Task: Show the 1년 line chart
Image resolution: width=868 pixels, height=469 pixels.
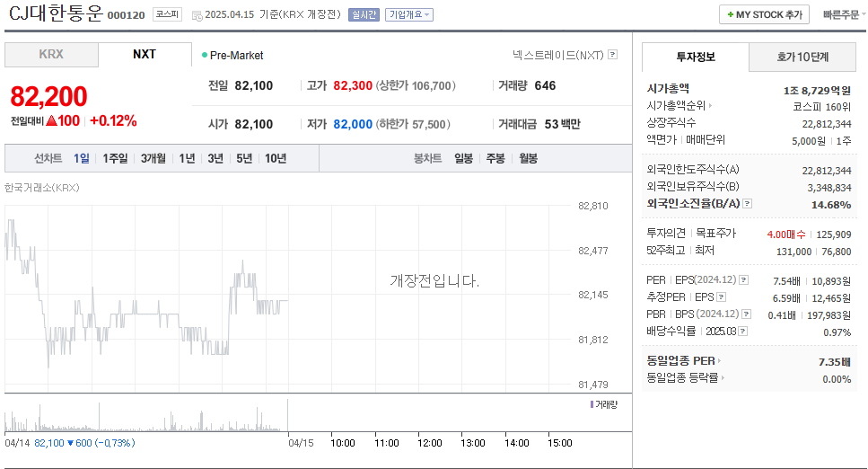Action: 187,158
